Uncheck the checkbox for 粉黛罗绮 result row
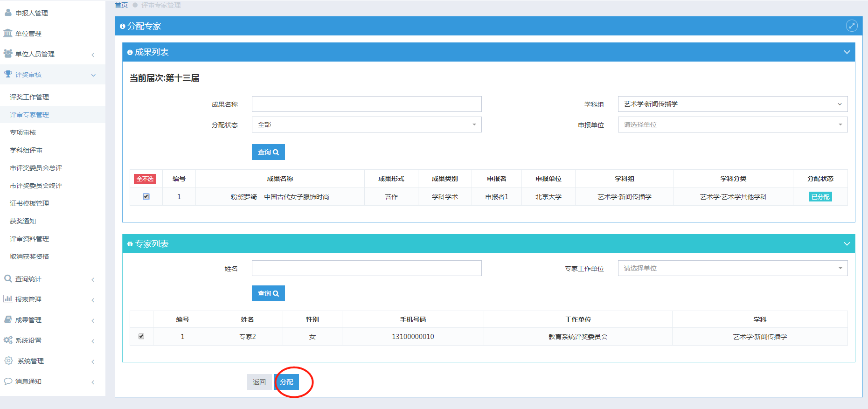This screenshot has height=409, width=868. pyautogui.click(x=146, y=196)
